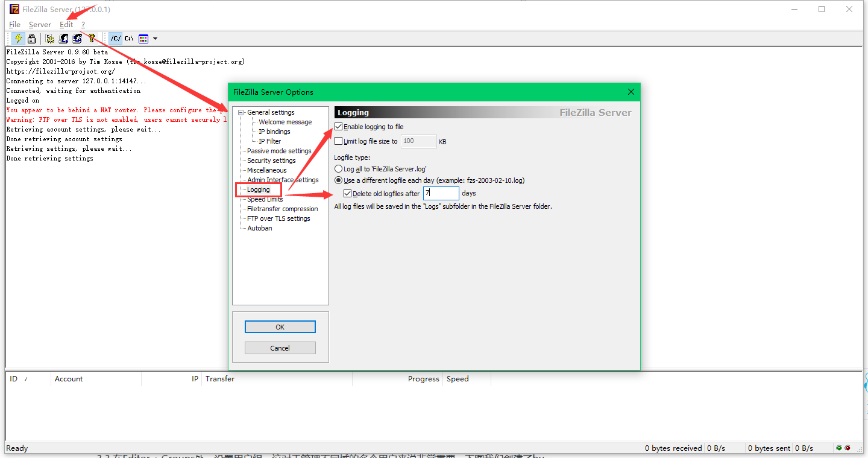Open the Users editor toolbar icon
This screenshot has width=868, height=458.
63,39
